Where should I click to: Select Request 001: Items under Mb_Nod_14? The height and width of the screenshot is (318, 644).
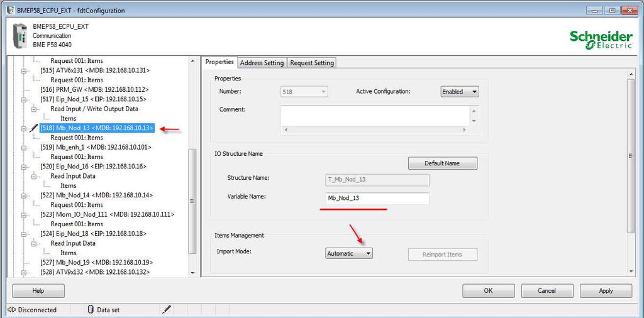point(76,205)
